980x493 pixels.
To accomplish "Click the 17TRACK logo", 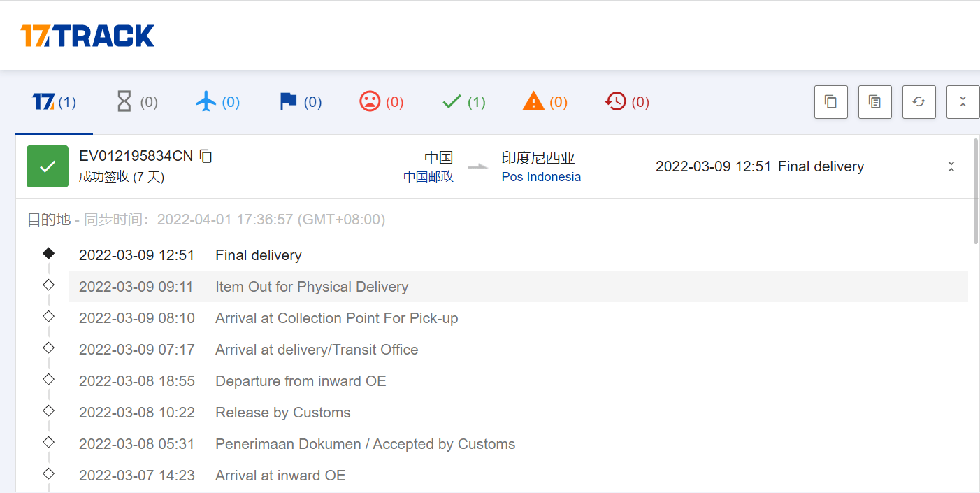I will pos(87,36).
